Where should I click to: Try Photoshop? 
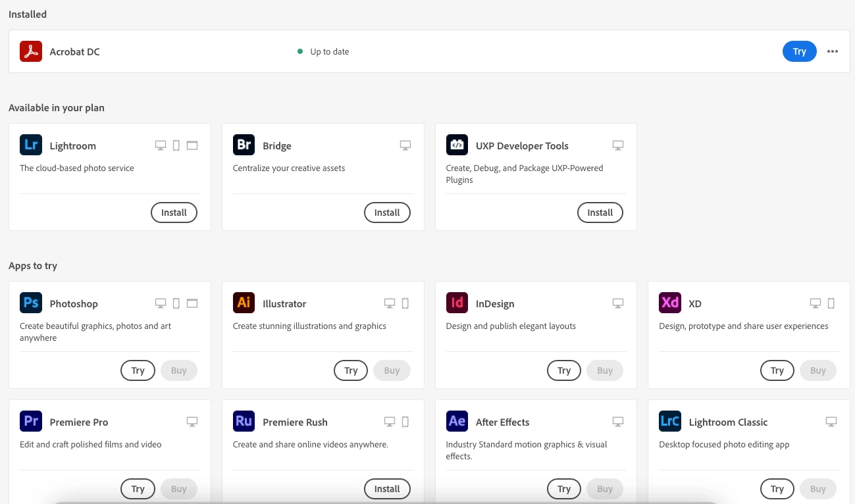tap(138, 370)
